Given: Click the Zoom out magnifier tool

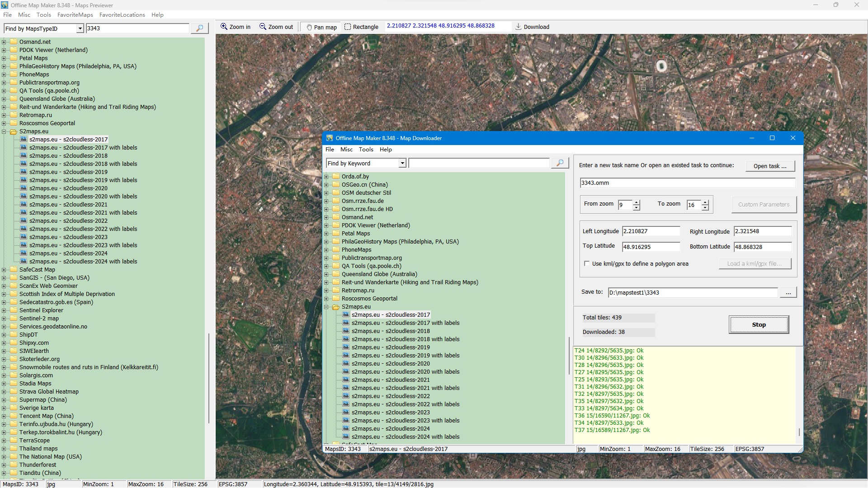Looking at the screenshot, I should tap(263, 27).
